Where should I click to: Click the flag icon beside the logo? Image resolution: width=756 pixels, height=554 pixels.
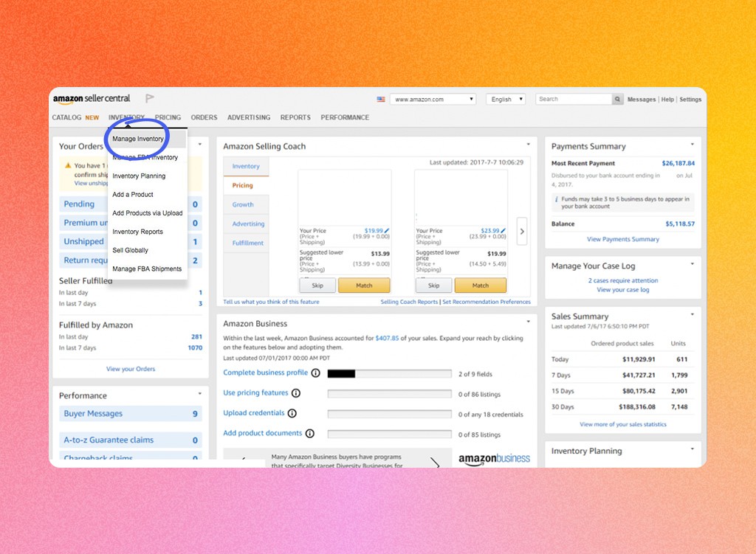coord(149,98)
